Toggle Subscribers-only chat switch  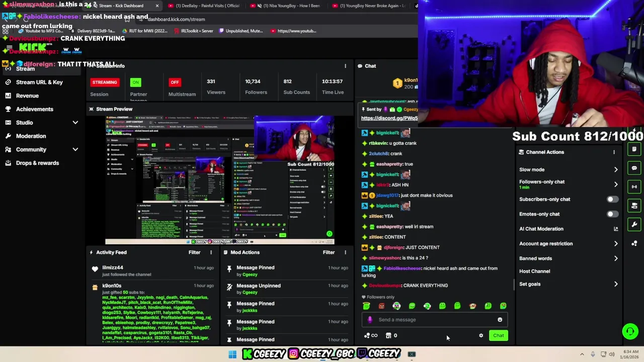pos(612,199)
